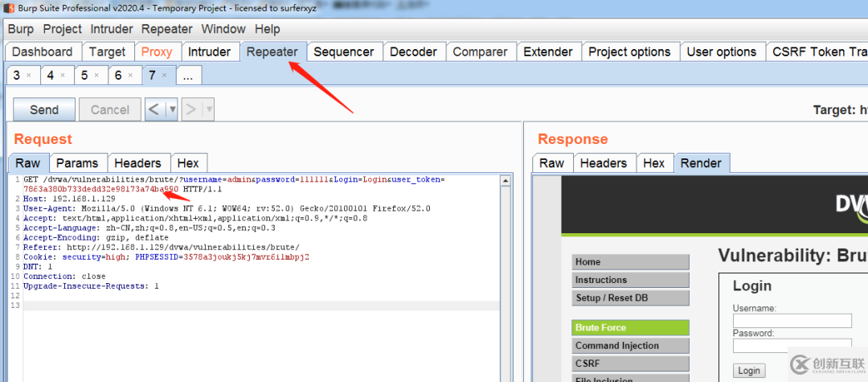Click the DVWA Home sidebar link
Image resolution: width=868 pixels, height=382 pixels.
tap(631, 262)
